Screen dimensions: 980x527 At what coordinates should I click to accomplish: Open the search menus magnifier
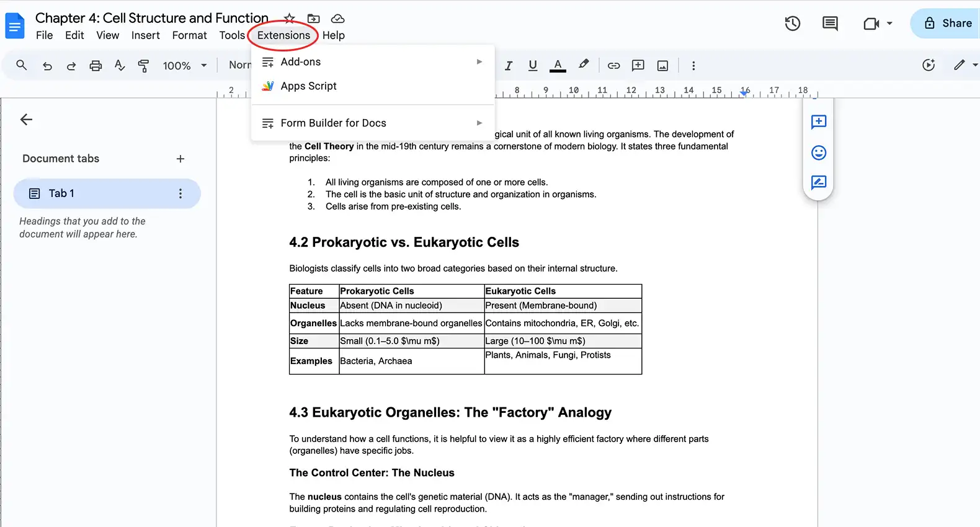point(22,65)
